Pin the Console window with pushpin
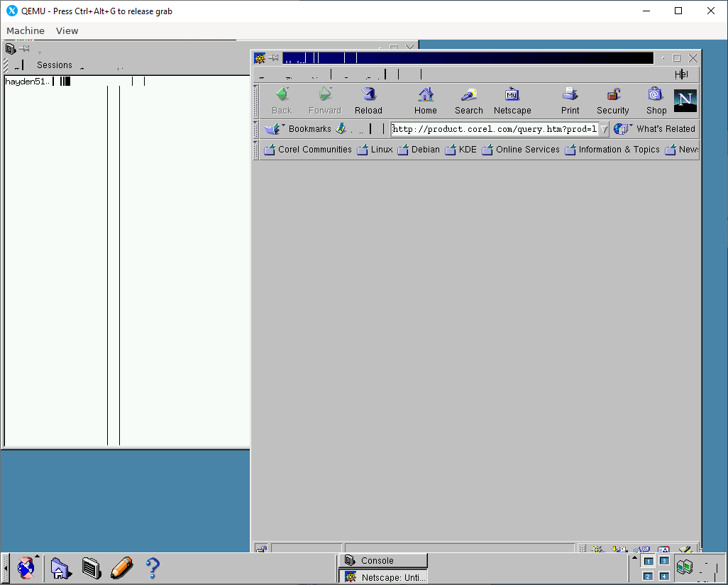Image resolution: width=728 pixels, height=585 pixels. tap(24, 48)
